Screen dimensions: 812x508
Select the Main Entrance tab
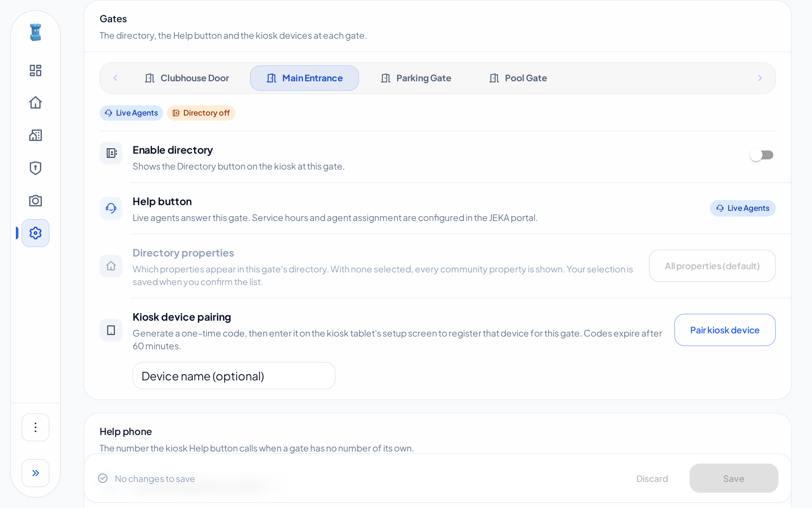(x=304, y=78)
